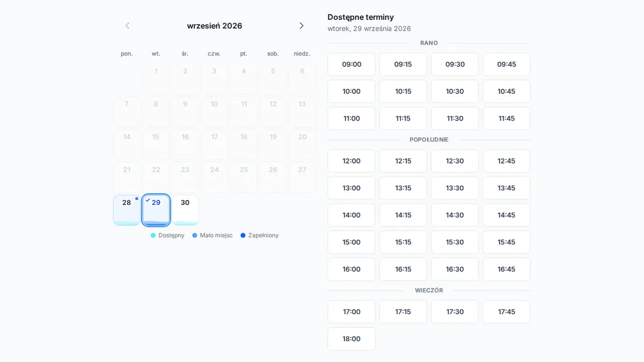Image resolution: width=644 pixels, height=362 pixels.
Task: Click the 'Zapełniony' legend label
Action: tap(264, 235)
